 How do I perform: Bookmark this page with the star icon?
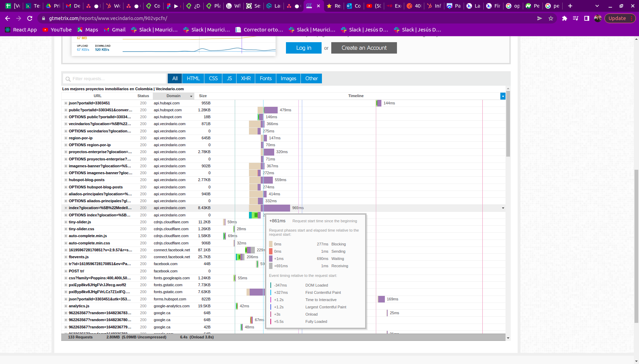click(551, 18)
